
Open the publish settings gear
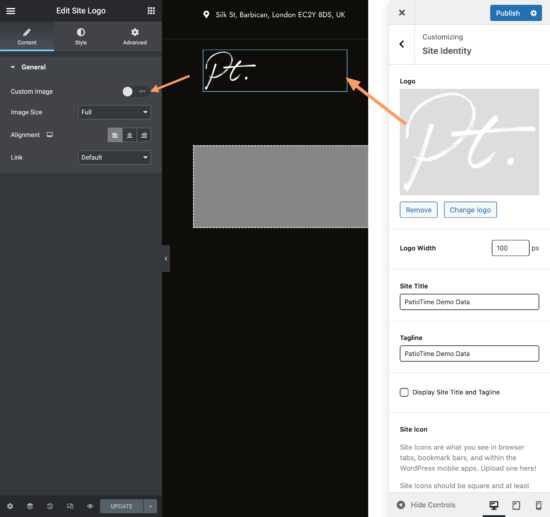[x=534, y=13]
